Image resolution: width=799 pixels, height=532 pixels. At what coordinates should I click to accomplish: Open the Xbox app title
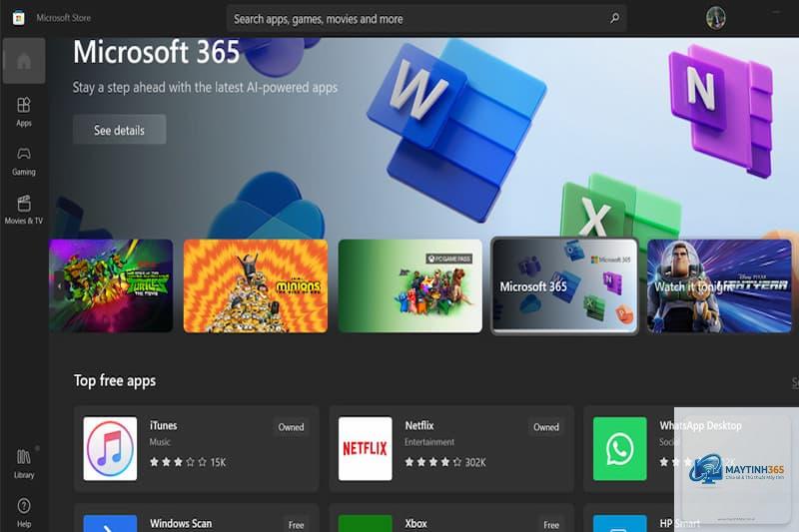point(415,523)
